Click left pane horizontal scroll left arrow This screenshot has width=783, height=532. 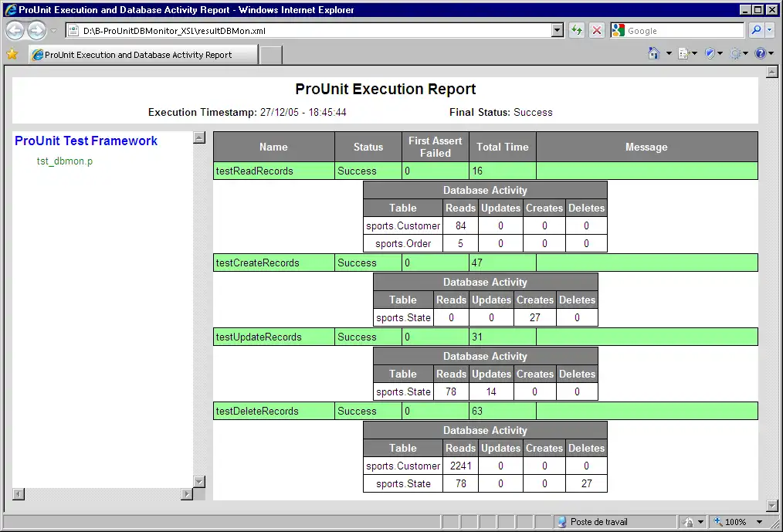(18, 494)
